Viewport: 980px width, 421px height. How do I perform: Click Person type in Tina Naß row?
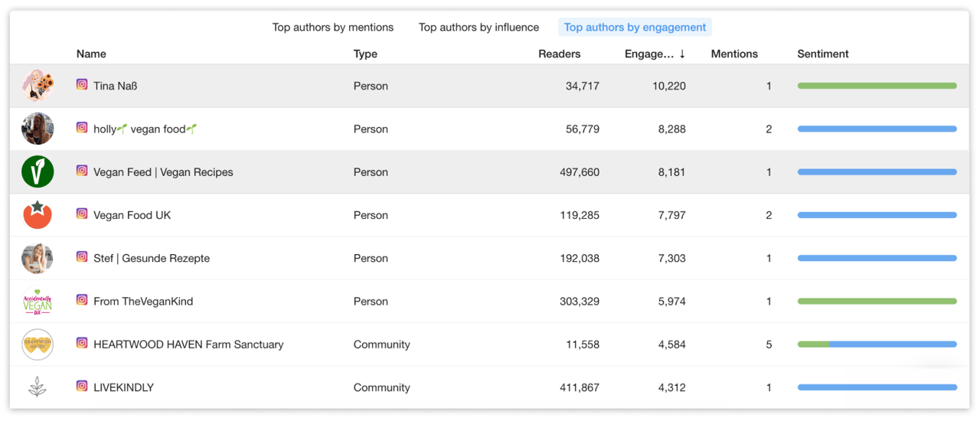tap(371, 86)
